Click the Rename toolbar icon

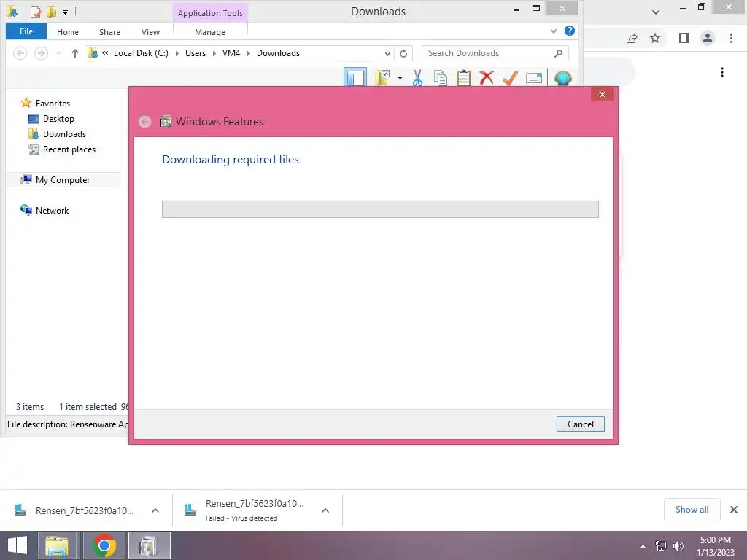pos(533,78)
